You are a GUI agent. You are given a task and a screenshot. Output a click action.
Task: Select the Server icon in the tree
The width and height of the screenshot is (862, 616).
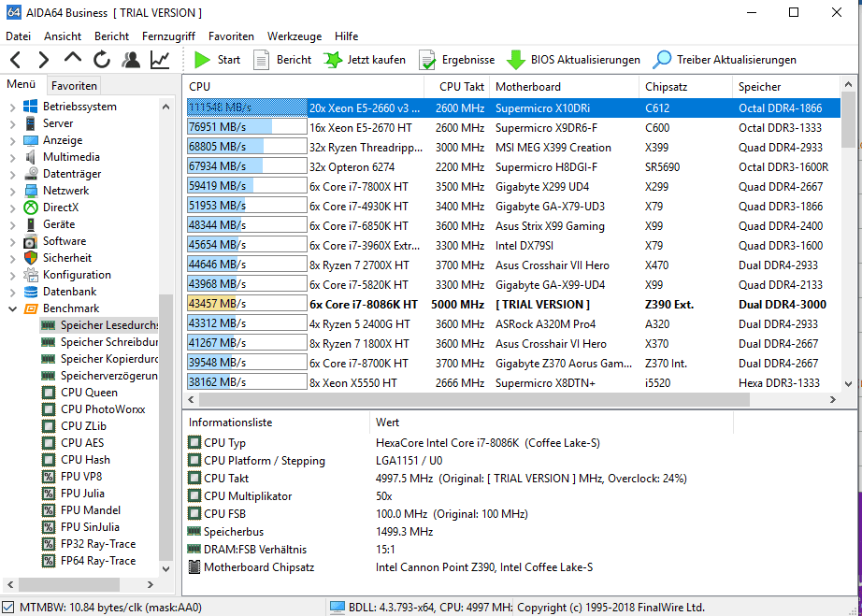[31, 123]
